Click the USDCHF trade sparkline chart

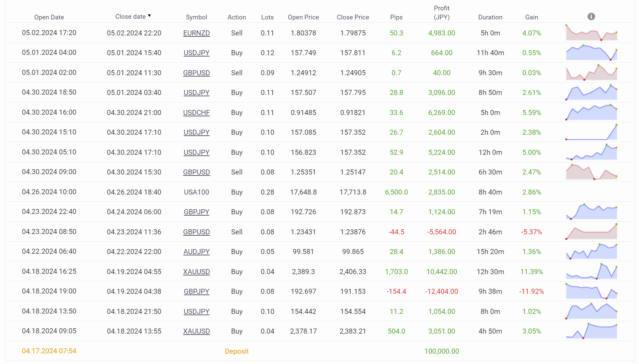point(591,113)
